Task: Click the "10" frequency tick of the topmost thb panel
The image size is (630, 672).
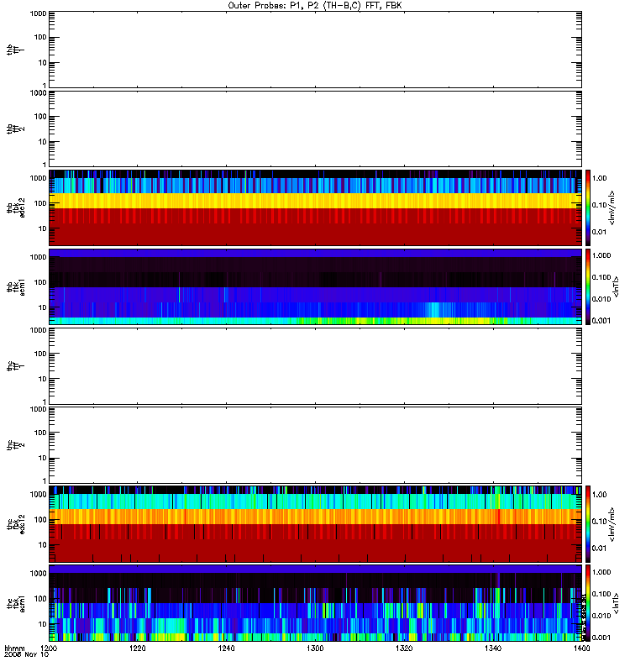Action: pyautogui.click(x=42, y=62)
